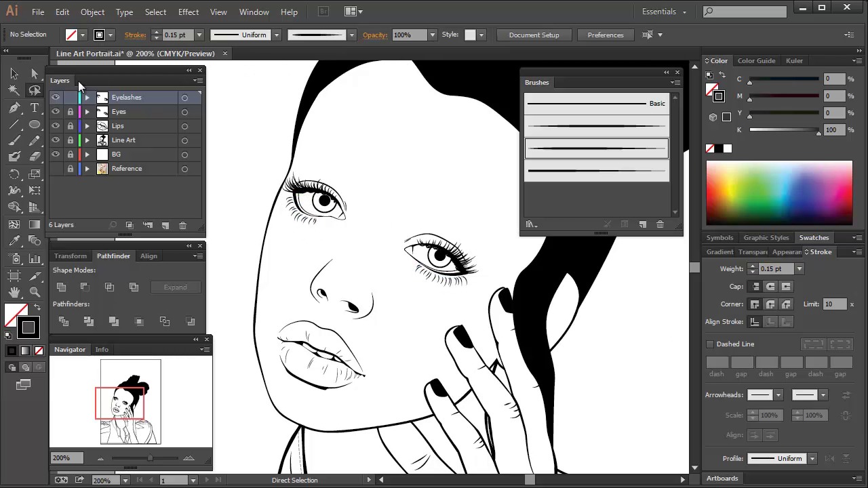Select the Pencil tool

coord(35,141)
